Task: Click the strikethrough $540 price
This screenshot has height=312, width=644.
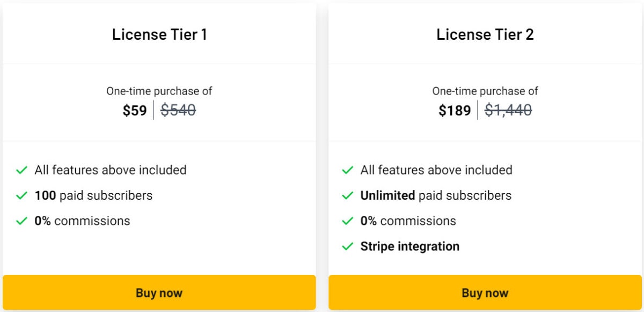Action: 179,110
